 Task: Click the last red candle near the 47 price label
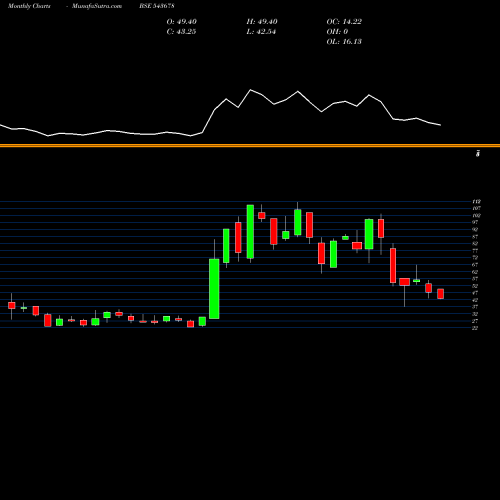(x=441, y=294)
